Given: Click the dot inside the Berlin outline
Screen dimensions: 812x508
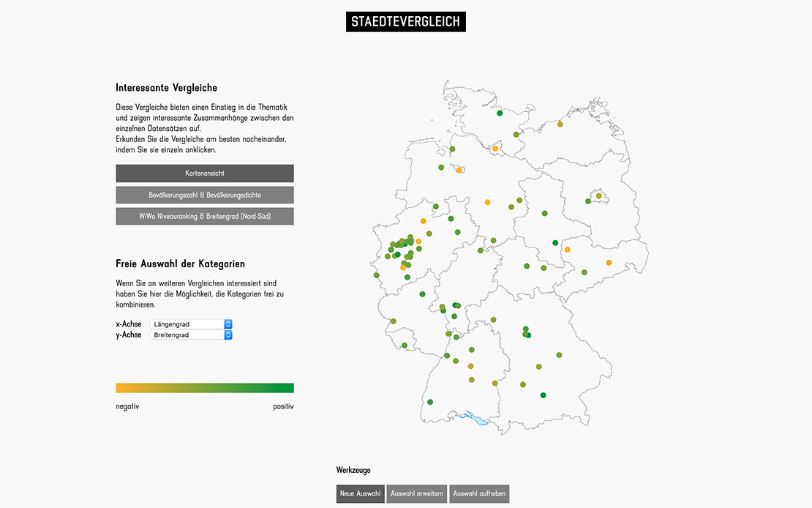Looking at the screenshot, I should [x=598, y=195].
